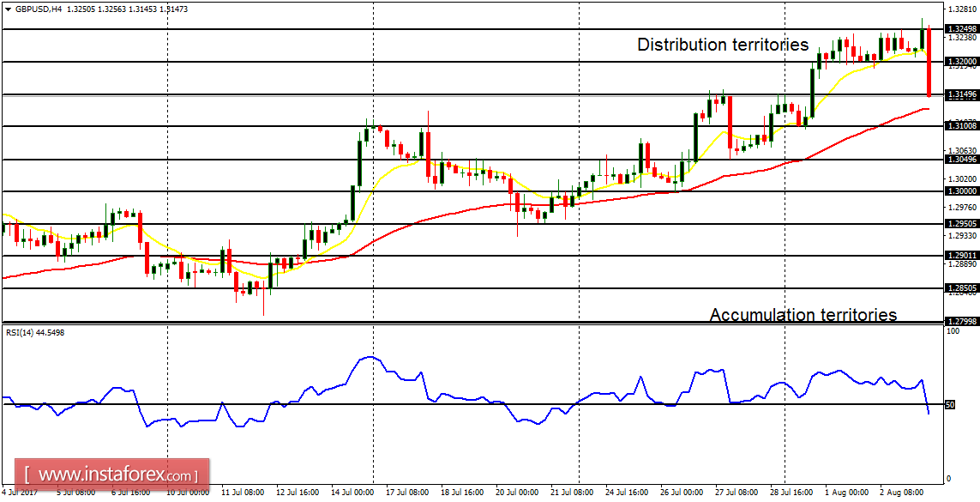Click the 1.29760 price scale value
Viewport: 980px width, 502px height.
[x=961, y=207]
